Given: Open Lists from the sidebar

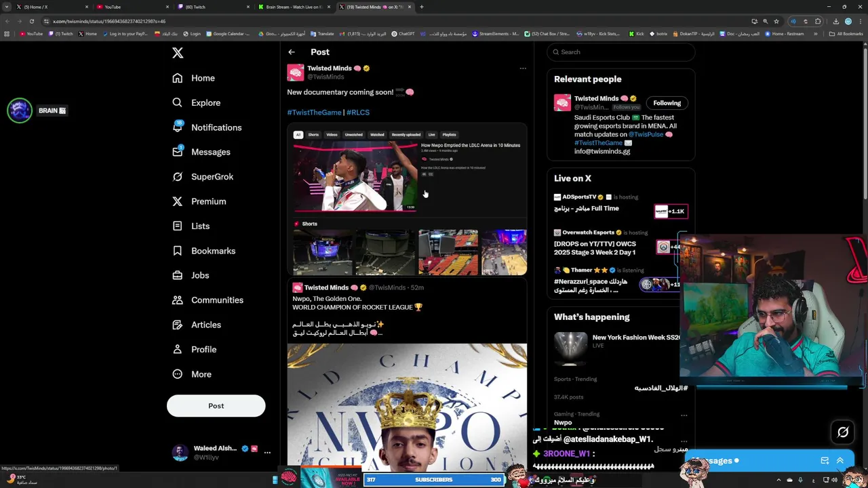Looking at the screenshot, I should pyautogui.click(x=191, y=226).
